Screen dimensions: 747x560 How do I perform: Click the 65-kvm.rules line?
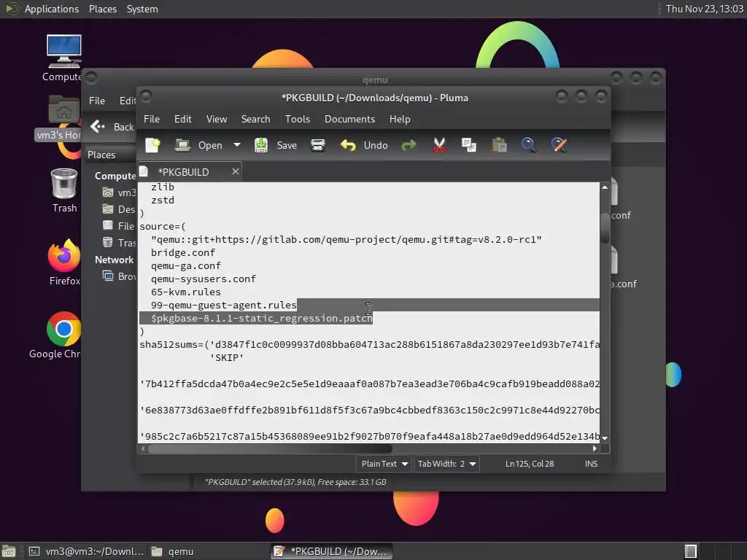pos(186,292)
